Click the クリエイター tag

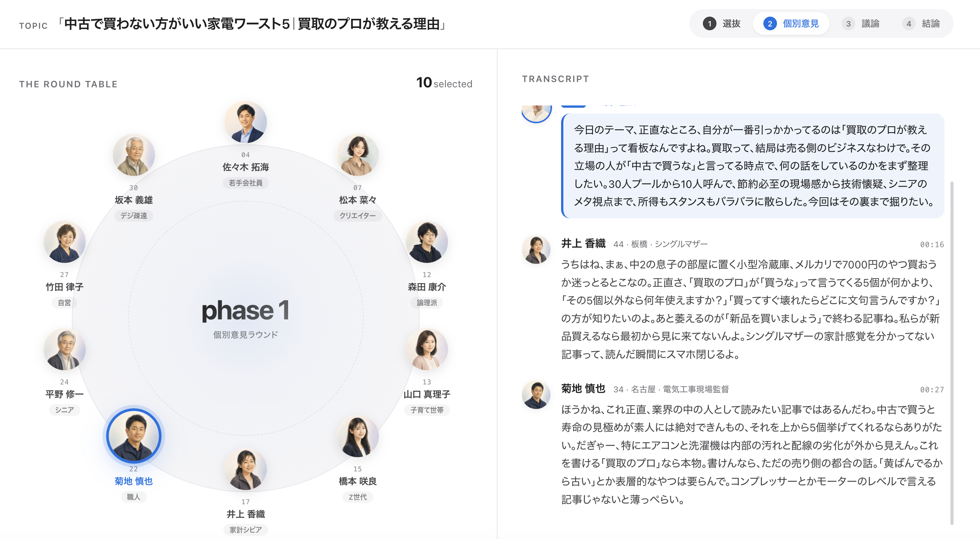[357, 216]
